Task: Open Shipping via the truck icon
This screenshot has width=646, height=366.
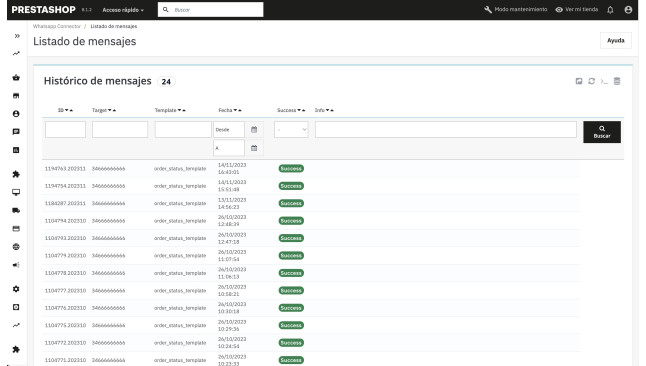Action: (x=16, y=211)
